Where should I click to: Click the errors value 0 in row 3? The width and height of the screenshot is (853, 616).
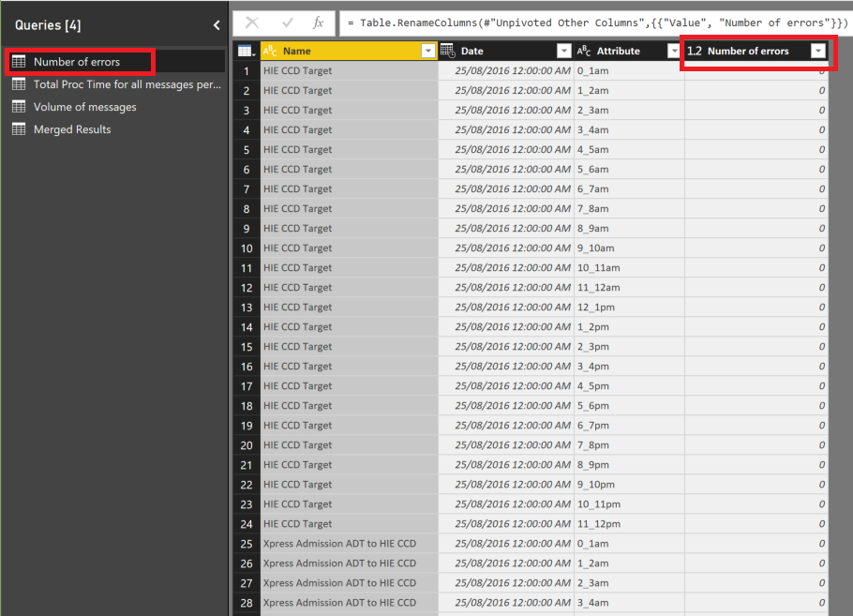[756, 110]
